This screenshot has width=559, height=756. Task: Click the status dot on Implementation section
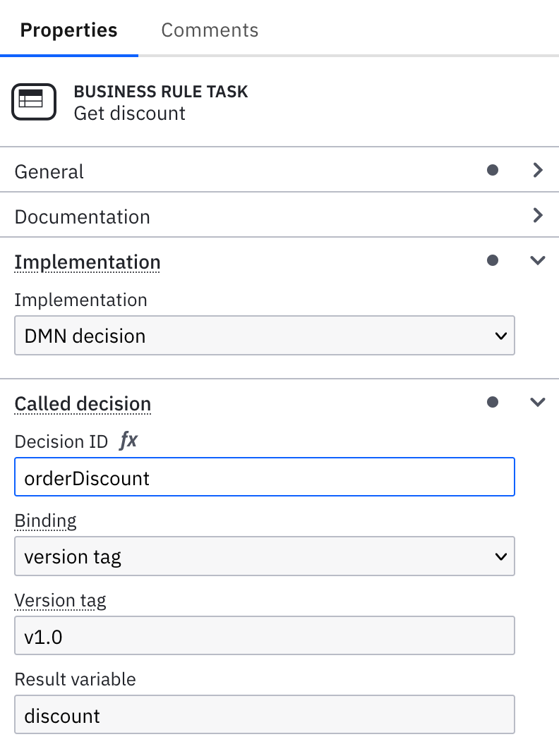[x=493, y=260]
